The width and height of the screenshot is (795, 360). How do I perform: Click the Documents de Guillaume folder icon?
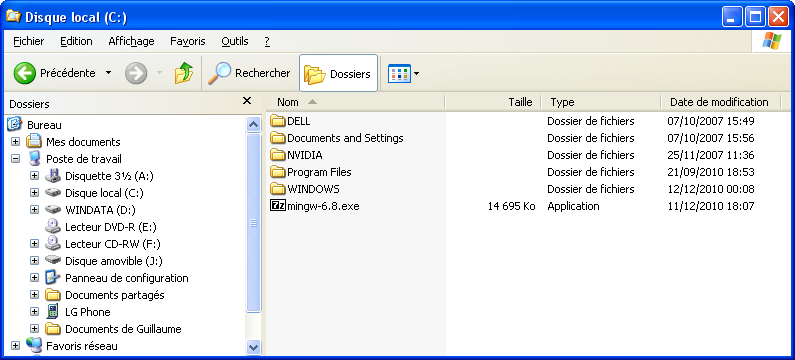53,329
